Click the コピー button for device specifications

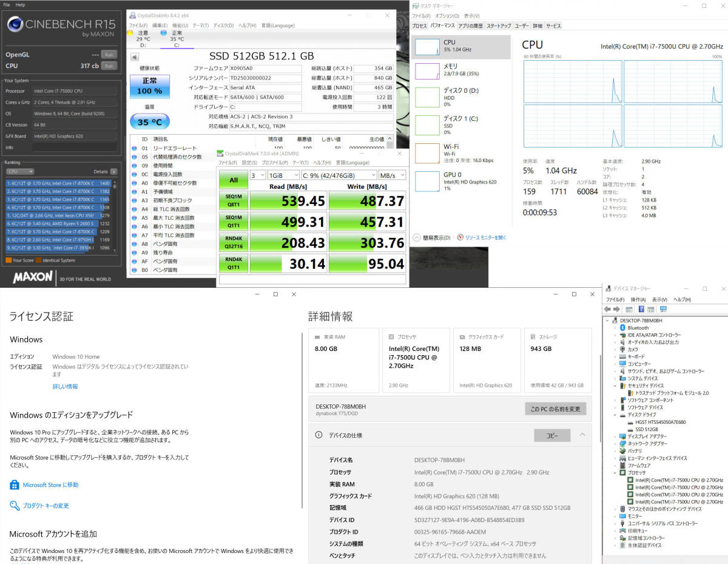(x=552, y=435)
